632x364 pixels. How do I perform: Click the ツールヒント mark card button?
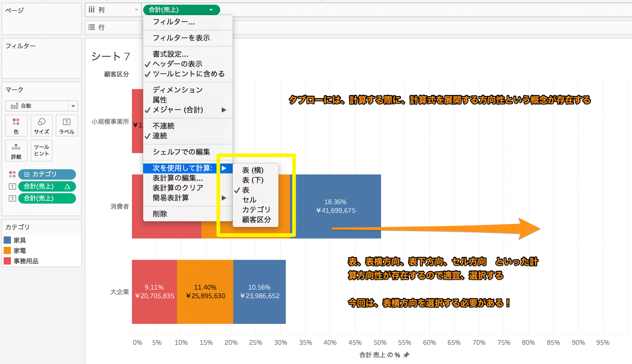coord(41,150)
